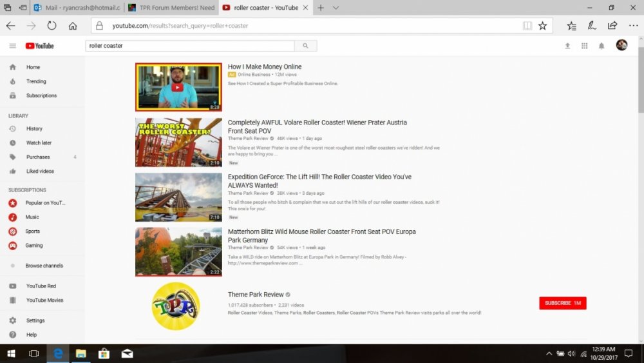The image size is (644, 363).
Task: Open the volume control tray icon
Action: pyautogui.click(x=571, y=353)
